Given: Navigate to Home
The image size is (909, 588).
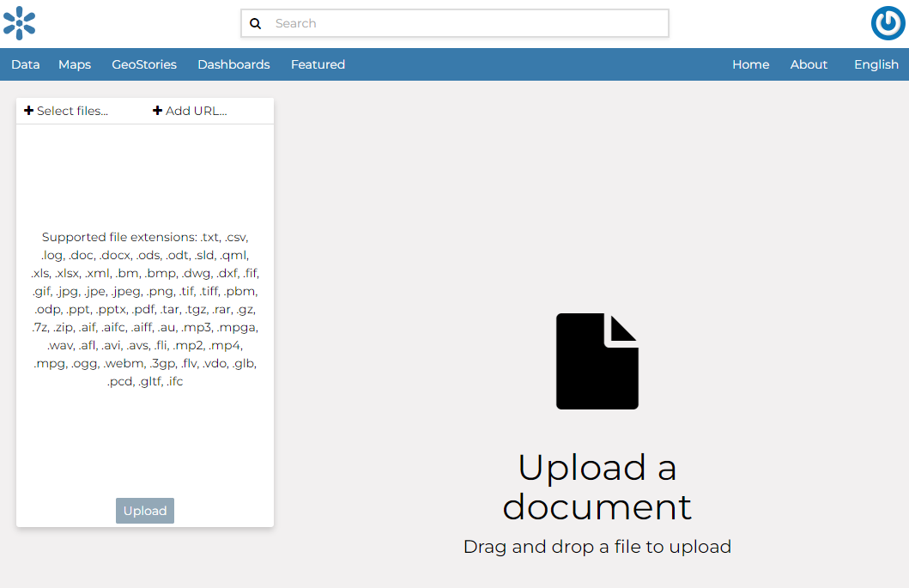Looking at the screenshot, I should pyautogui.click(x=750, y=64).
